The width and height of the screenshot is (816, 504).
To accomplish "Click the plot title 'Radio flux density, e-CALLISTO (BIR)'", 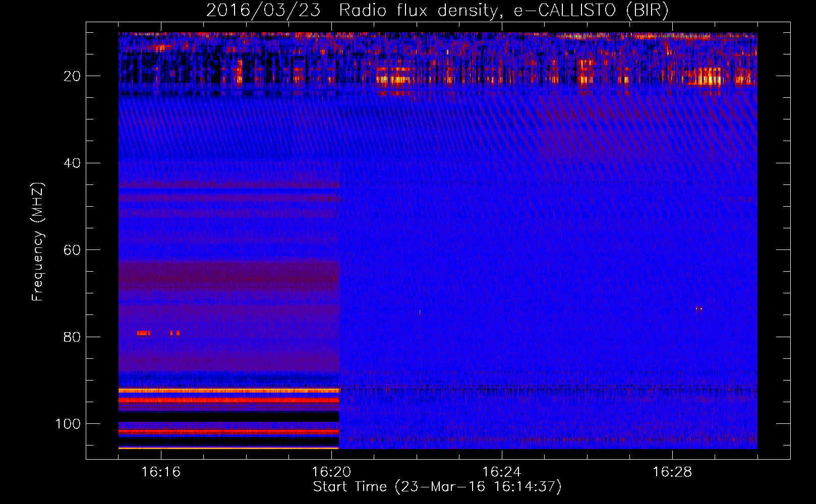I will [x=504, y=11].
